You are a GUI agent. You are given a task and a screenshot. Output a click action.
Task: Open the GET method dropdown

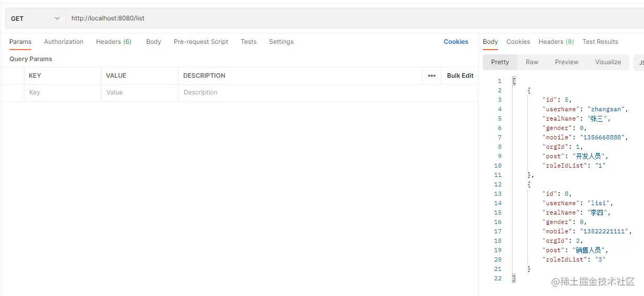click(35, 18)
